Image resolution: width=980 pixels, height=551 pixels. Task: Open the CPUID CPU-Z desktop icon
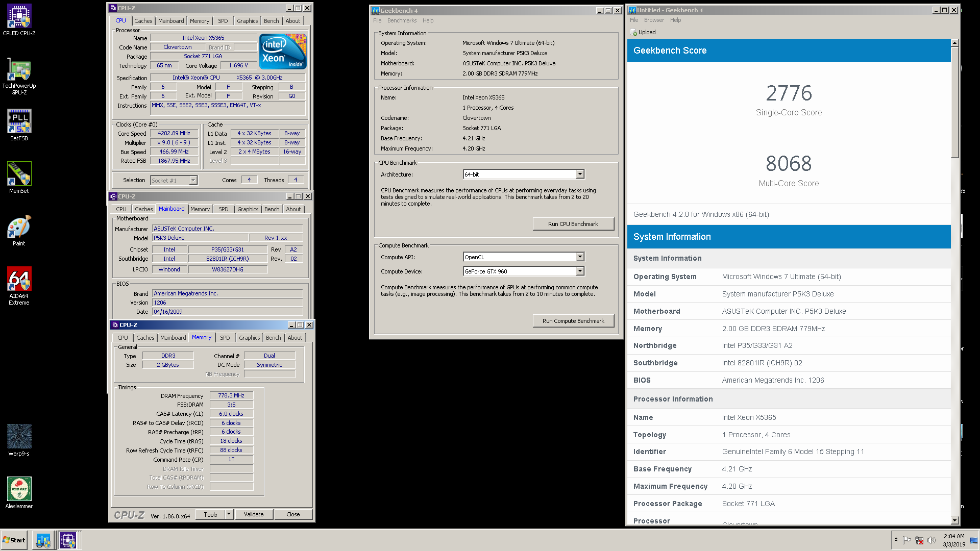[19, 20]
